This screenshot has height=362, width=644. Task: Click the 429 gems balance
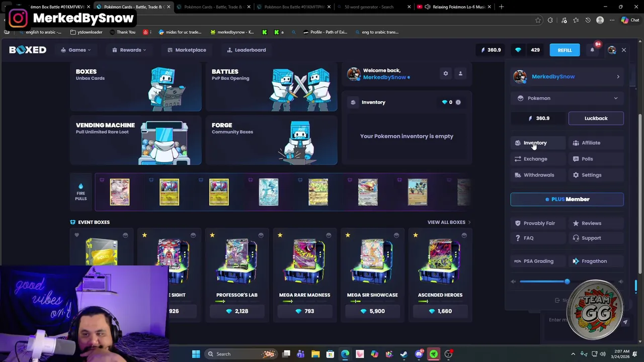coord(528,50)
